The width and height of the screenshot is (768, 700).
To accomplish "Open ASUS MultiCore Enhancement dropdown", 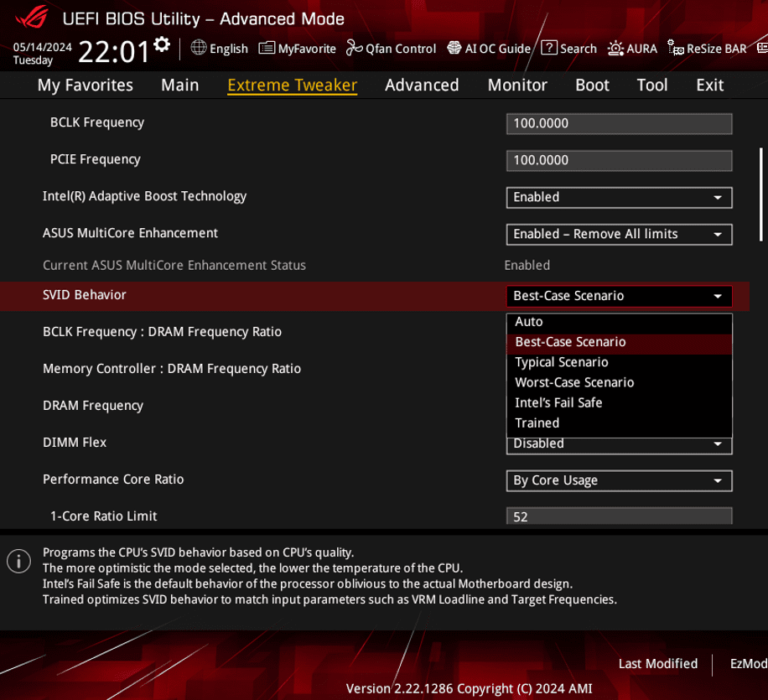I will coord(619,234).
